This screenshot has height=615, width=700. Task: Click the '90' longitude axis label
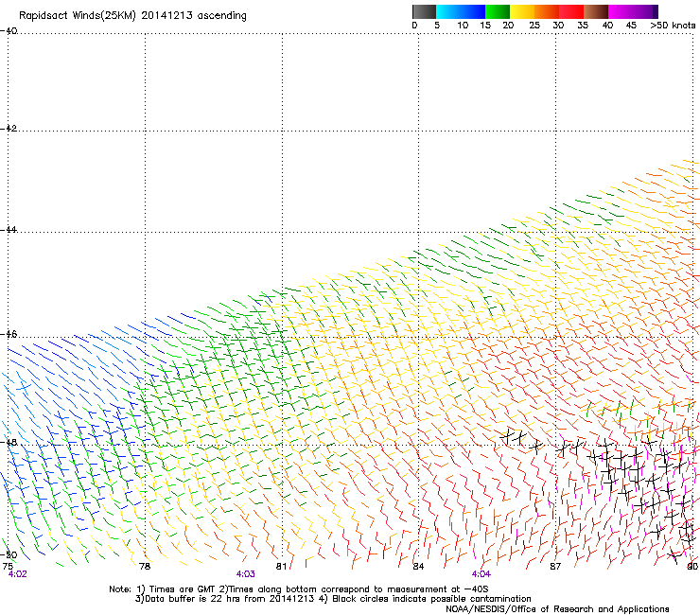692,566
